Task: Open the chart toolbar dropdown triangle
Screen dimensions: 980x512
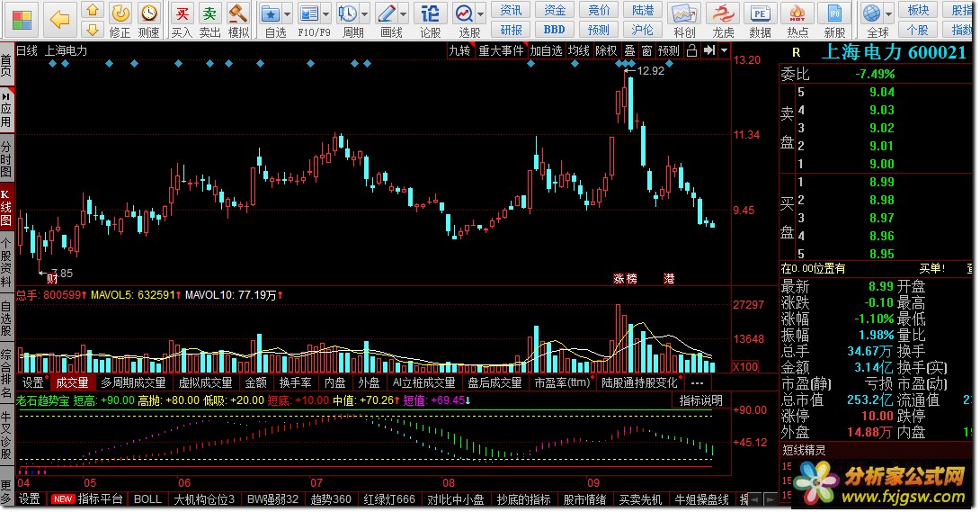Action: click(x=725, y=50)
